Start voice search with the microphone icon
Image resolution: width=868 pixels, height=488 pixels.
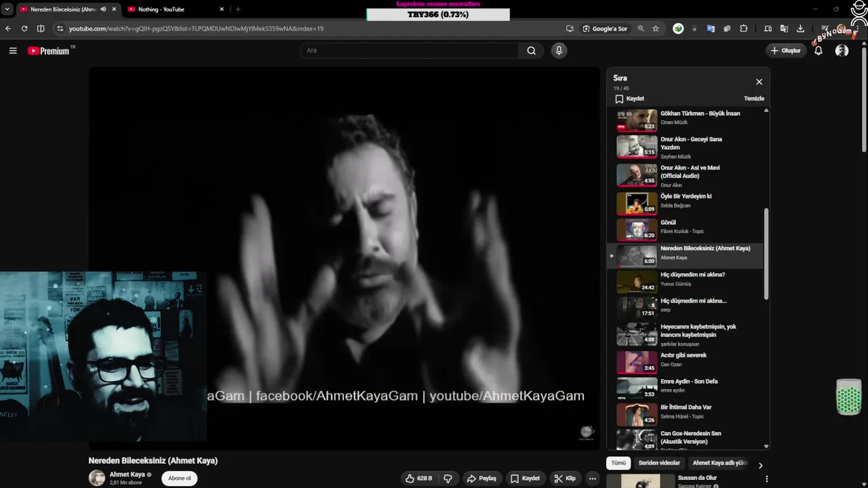tap(559, 51)
